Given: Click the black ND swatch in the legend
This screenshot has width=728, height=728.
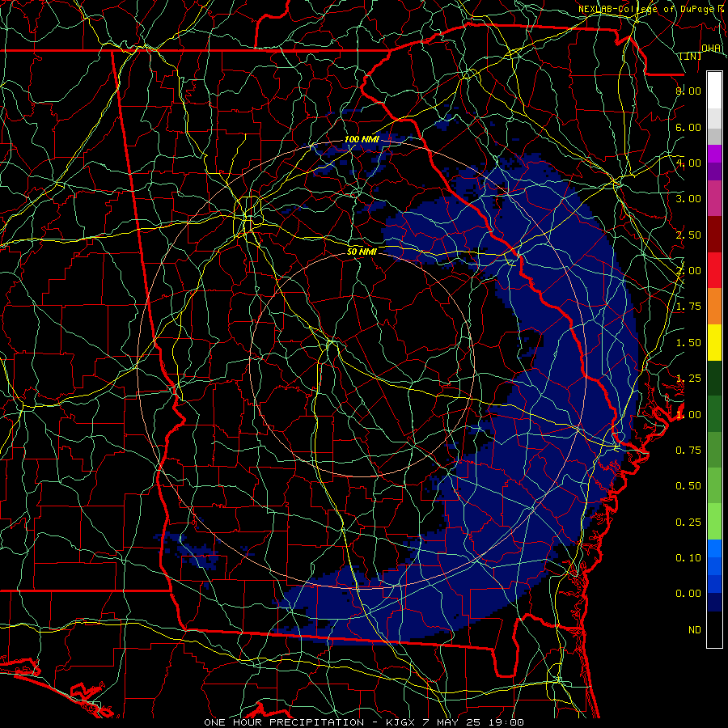Looking at the screenshot, I should click(714, 629).
